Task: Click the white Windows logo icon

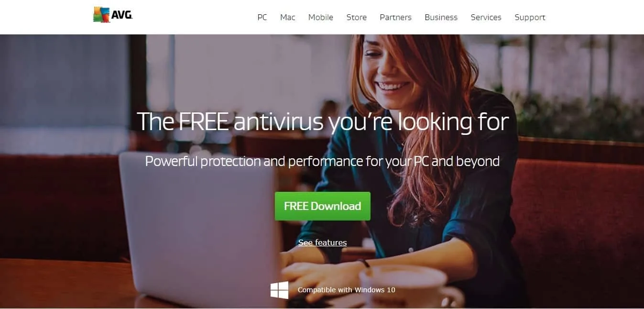Action: [x=280, y=290]
